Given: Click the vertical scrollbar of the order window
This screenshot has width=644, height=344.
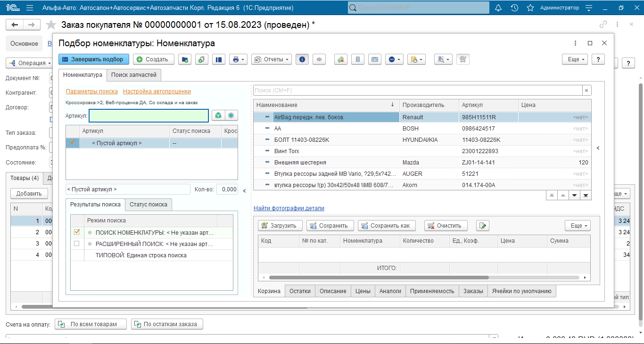Looking at the screenshot, I should (x=641, y=203).
